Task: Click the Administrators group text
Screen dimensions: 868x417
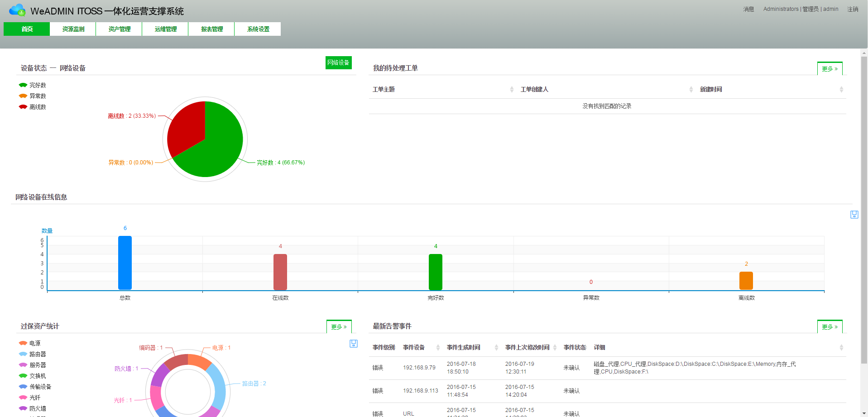Action: (x=781, y=9)
